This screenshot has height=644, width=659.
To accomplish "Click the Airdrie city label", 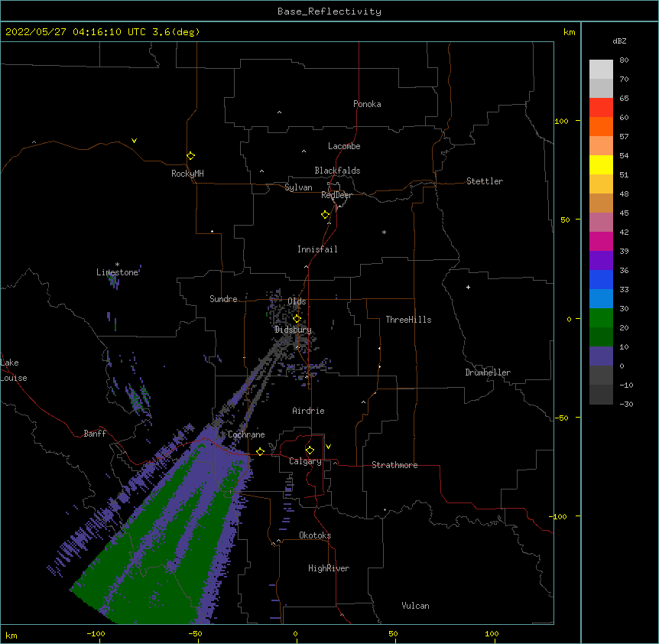I will (308, 411).
